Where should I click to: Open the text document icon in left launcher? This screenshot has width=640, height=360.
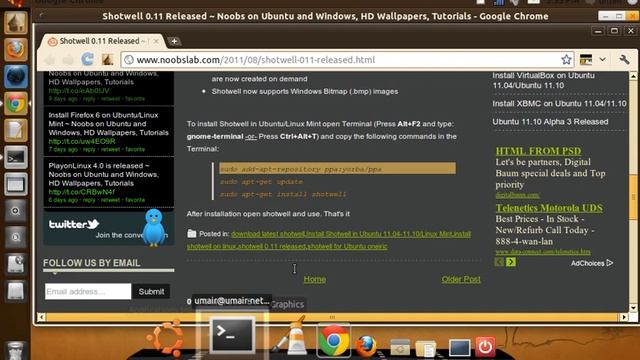tap(16, 131)
